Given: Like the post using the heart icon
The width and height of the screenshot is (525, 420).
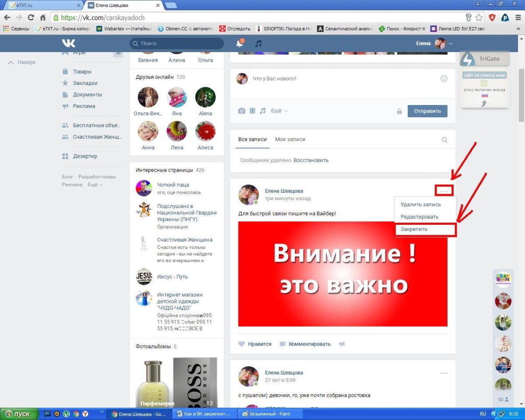Looking at the screenshot, I should [x=241, y=344].
